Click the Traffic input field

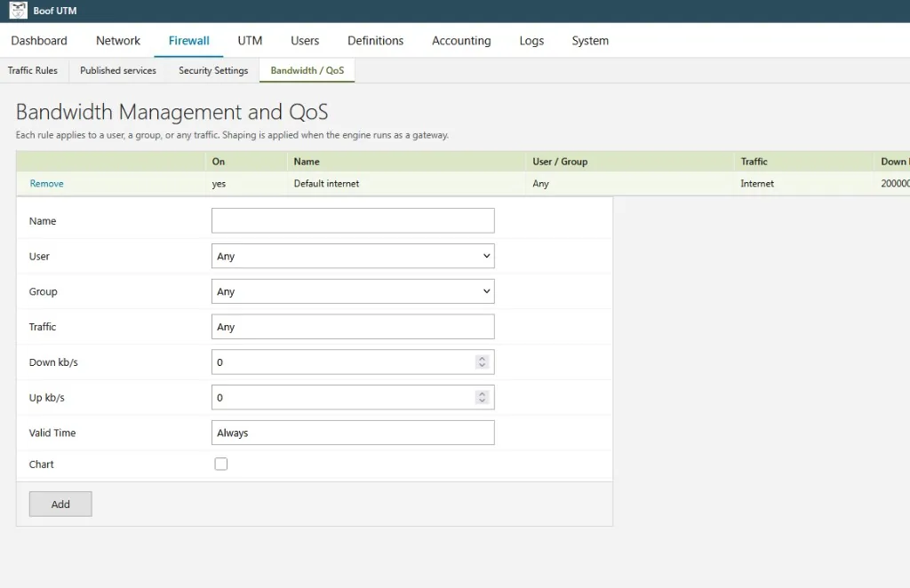click(353, 327)
